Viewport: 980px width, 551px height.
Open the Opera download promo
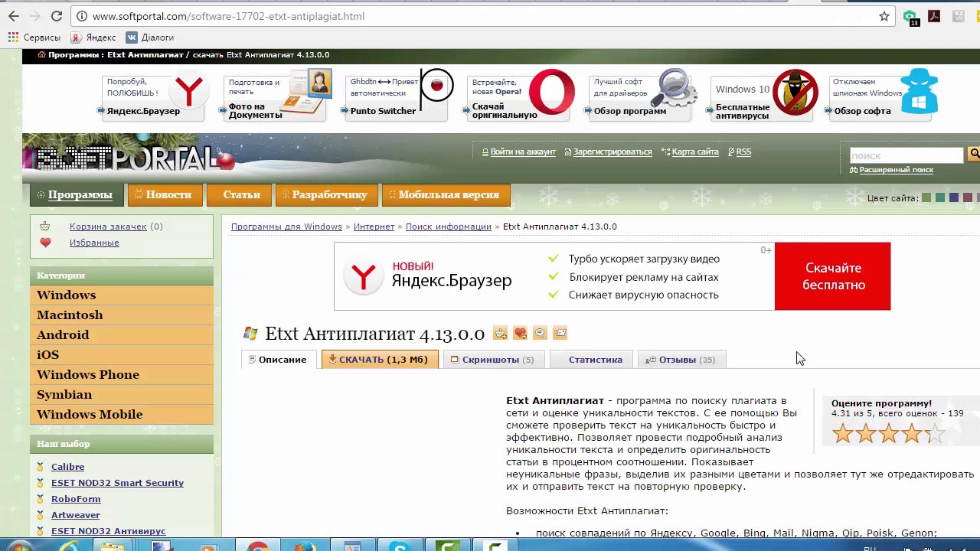[x=521, y=96]
